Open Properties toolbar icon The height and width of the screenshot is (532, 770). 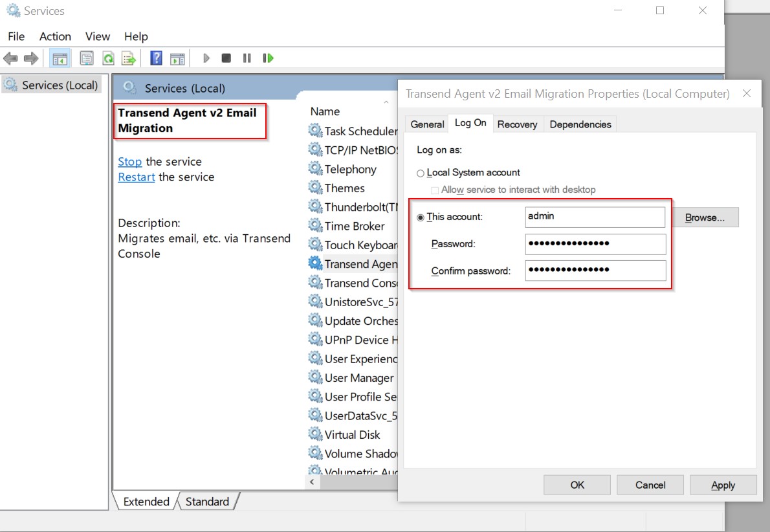click(x=87, y=58)
